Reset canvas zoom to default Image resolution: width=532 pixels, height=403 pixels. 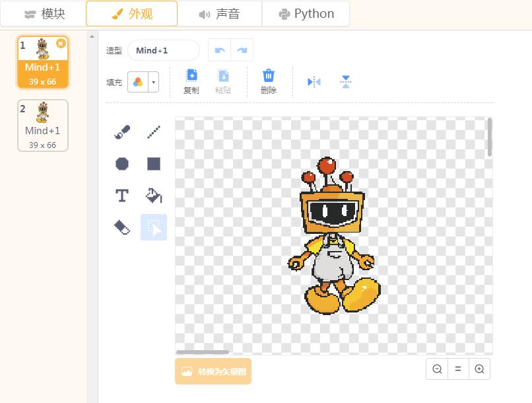pos(458,369)
